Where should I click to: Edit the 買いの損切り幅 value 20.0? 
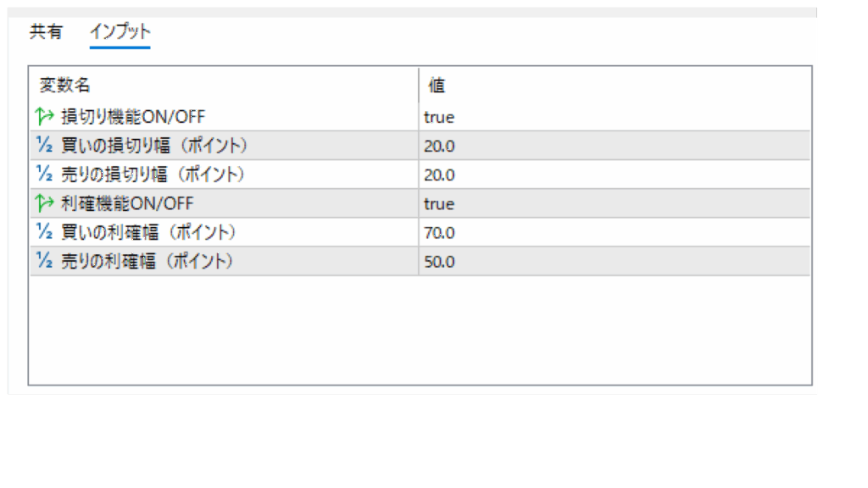(439, 147)
